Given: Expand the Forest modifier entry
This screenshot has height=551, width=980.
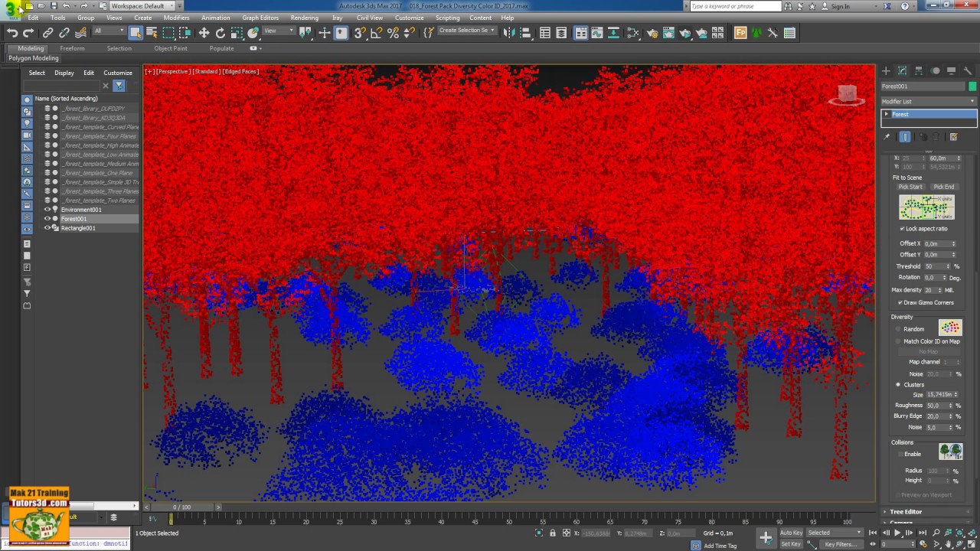Looking at the screenshot, I should tap(887, 114).
